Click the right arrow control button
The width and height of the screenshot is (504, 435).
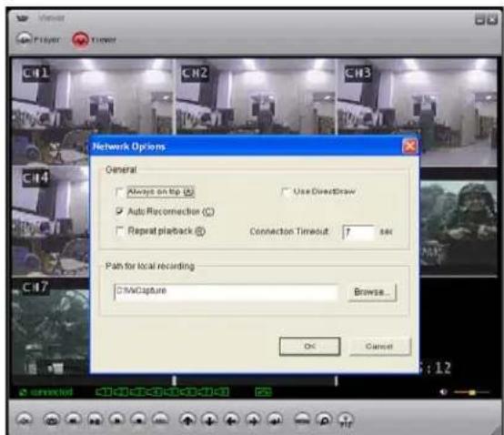pos(253,420)
